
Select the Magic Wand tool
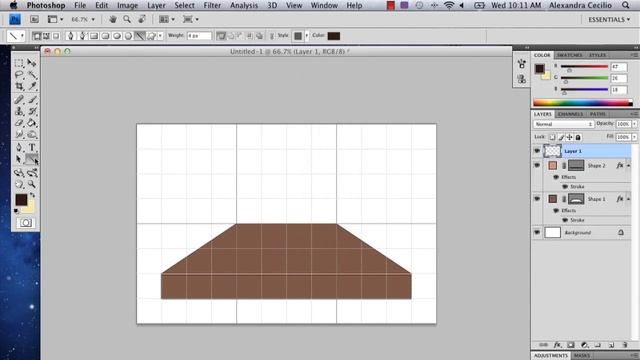pos(32,75)
